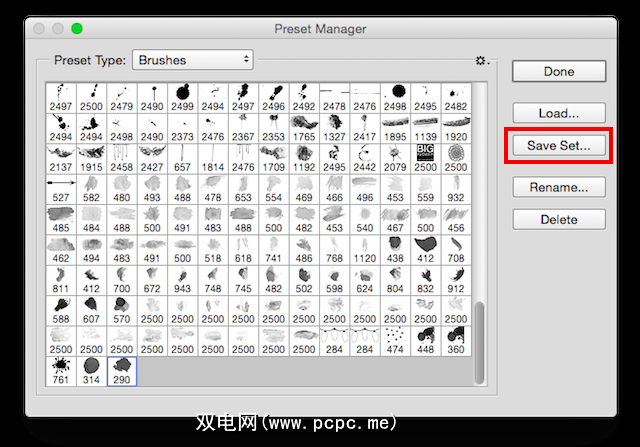The width and height of the screenshot is (640, 447).
Task: Select the dripping lines brush 2458
Action: 122,159
